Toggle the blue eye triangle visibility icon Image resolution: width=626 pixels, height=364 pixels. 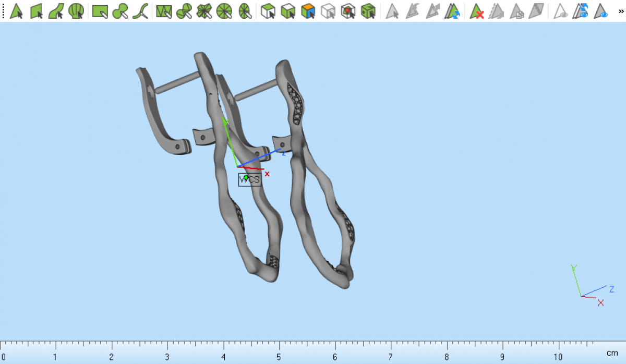point(601,11)
